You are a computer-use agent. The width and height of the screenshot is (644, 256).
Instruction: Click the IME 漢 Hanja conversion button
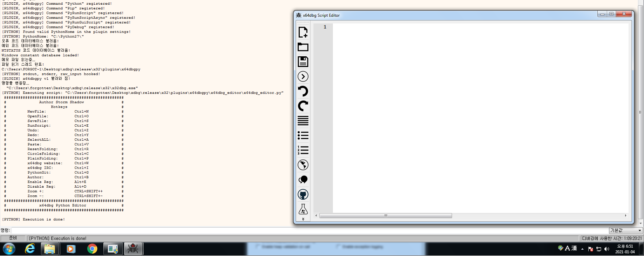574,248
